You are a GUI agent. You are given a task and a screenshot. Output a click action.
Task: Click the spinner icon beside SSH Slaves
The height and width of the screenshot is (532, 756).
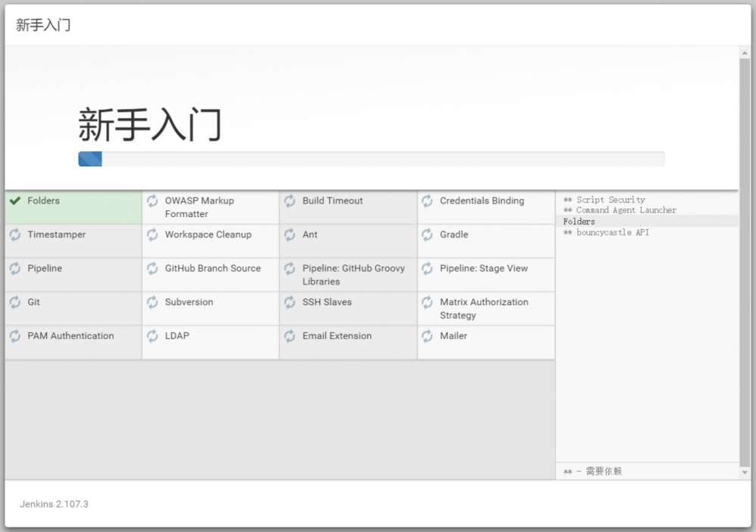(290, 302)
